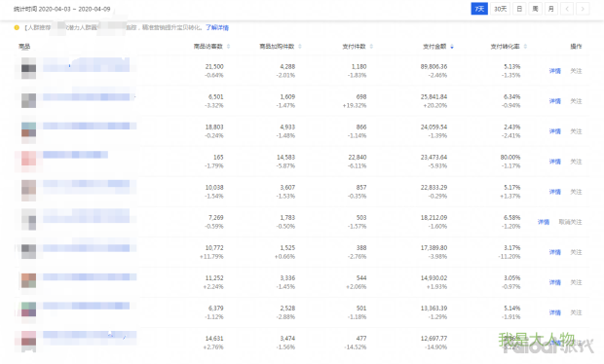Image resolution: width=604 pixels, height=364 pixels.
Task: Sort by 支付金额 column arrow
Action: tap(452, 47)
